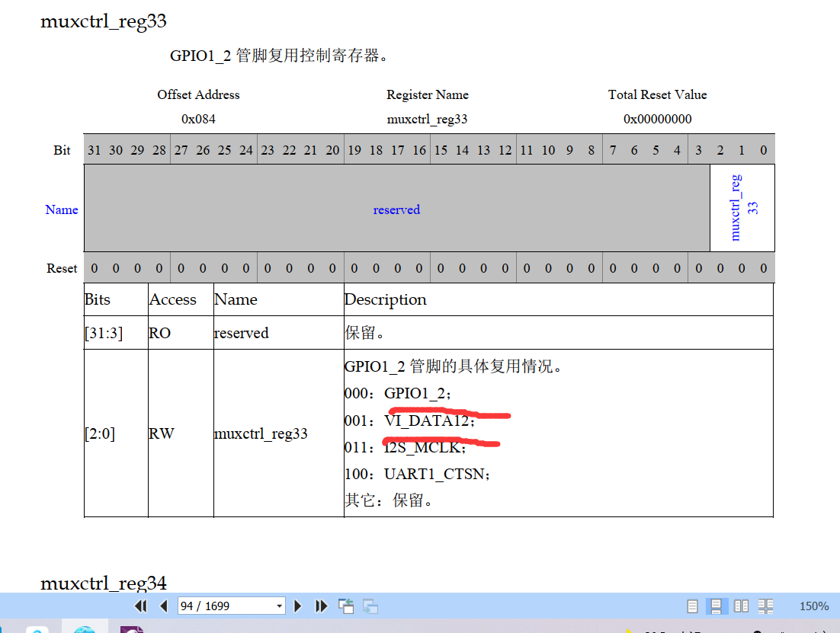Select the facing pages layout
The width and height of the screenshot is (840, 633).
coord(741,606)
